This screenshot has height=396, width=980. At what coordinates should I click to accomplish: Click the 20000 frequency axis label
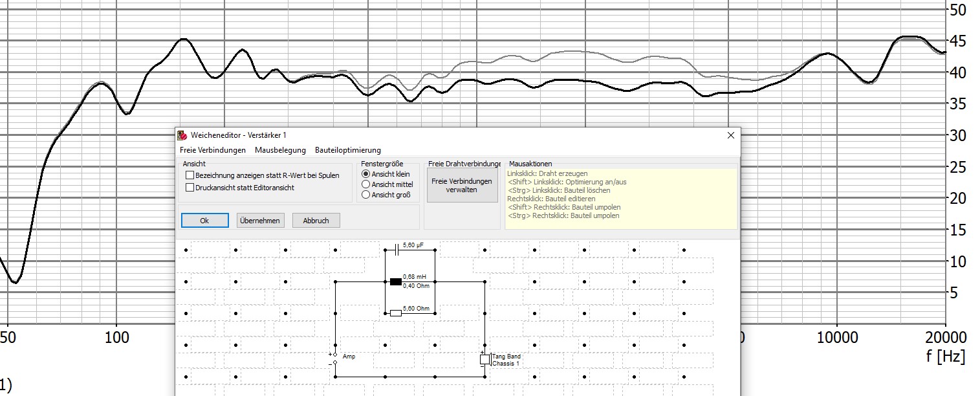(x=945, y=338)
